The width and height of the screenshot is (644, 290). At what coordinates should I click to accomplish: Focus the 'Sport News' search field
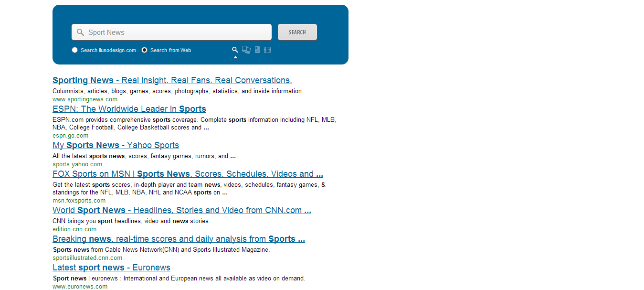[171, 32]
